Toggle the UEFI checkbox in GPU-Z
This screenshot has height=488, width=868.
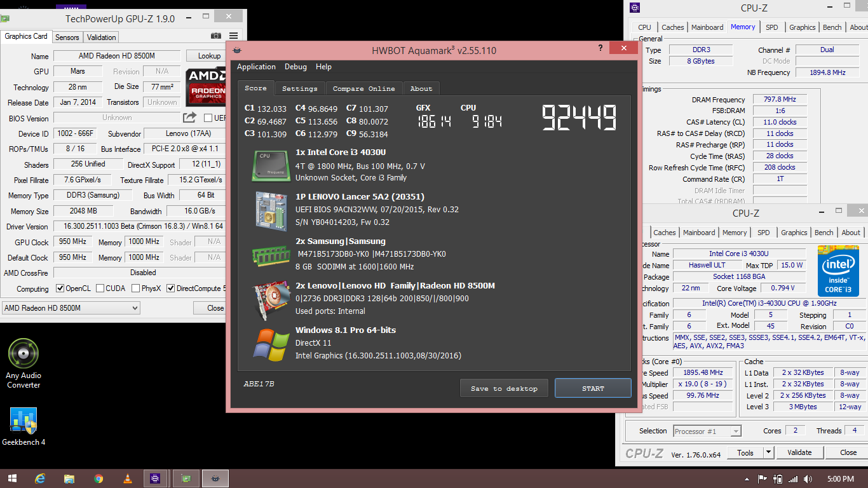(208, 118)
